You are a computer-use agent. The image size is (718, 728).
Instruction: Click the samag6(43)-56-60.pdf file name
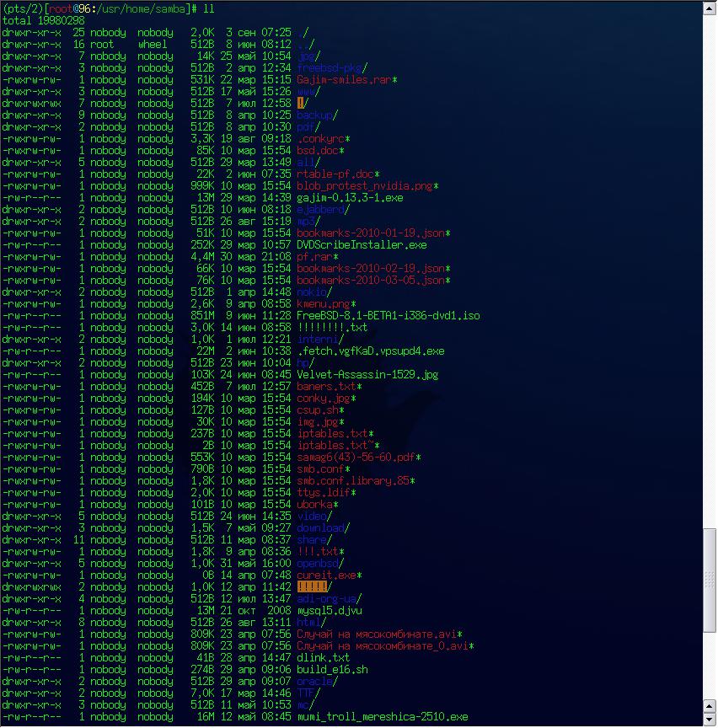[356, 457]
